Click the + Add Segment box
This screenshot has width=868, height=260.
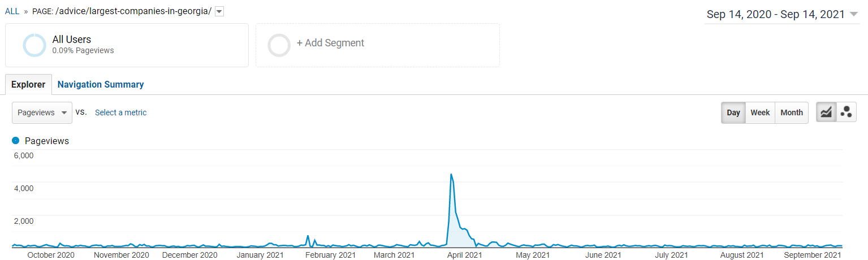(377, 45)
